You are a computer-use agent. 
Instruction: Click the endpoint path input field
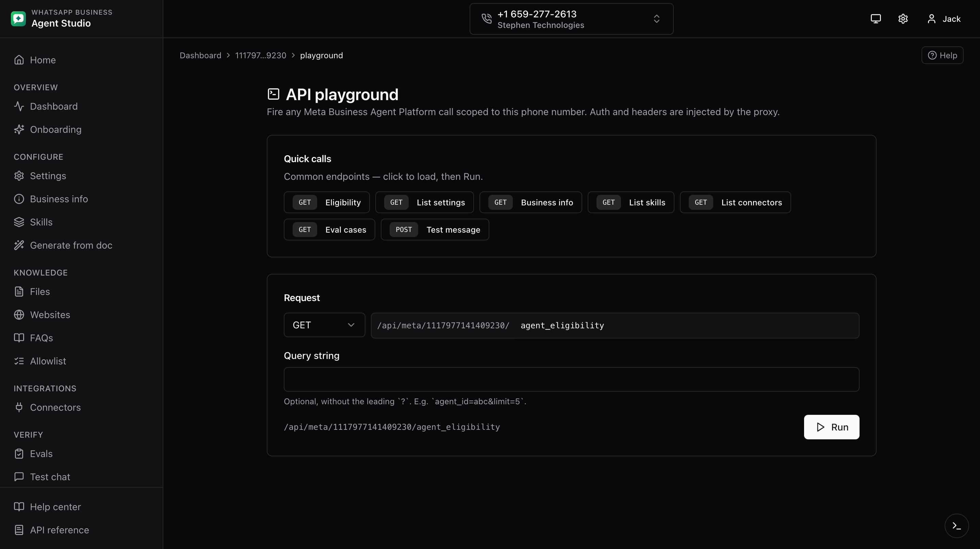687,326
